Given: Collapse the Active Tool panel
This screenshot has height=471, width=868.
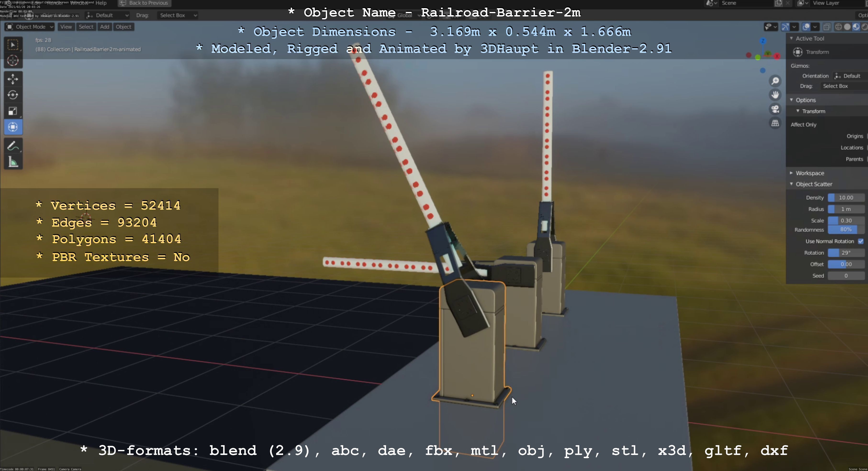Looking at the screenshot, I should 791,38.
